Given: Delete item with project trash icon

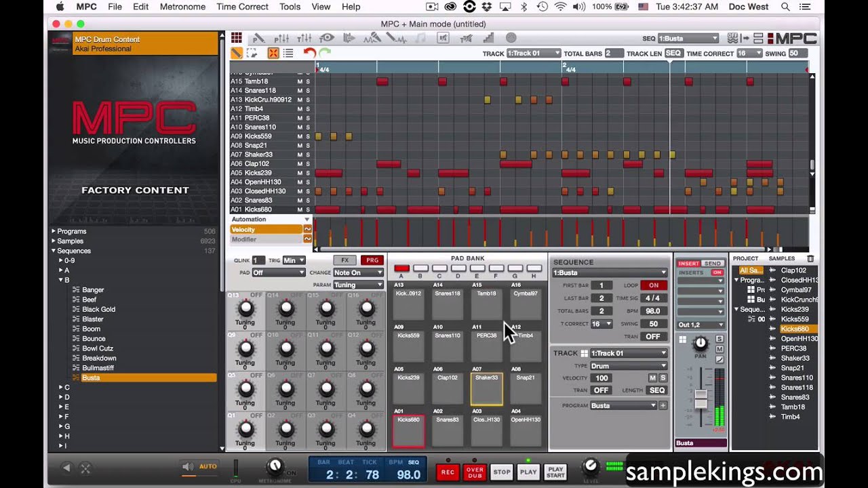Looking at the screenshot, I should click(810, 258).
